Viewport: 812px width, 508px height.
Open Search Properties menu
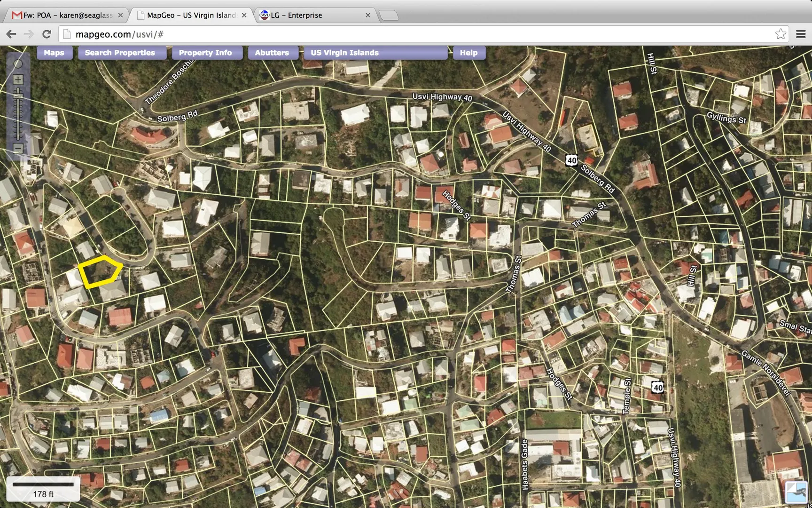pyautogui.click(x=120, y=53)
